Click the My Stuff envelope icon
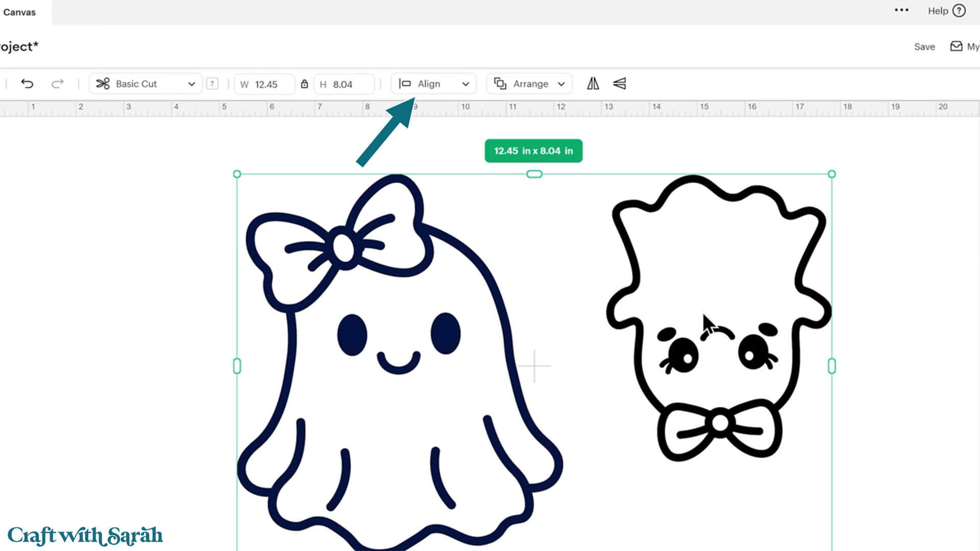The width and height of the screenshot is (980, 551). click(956, 46)
